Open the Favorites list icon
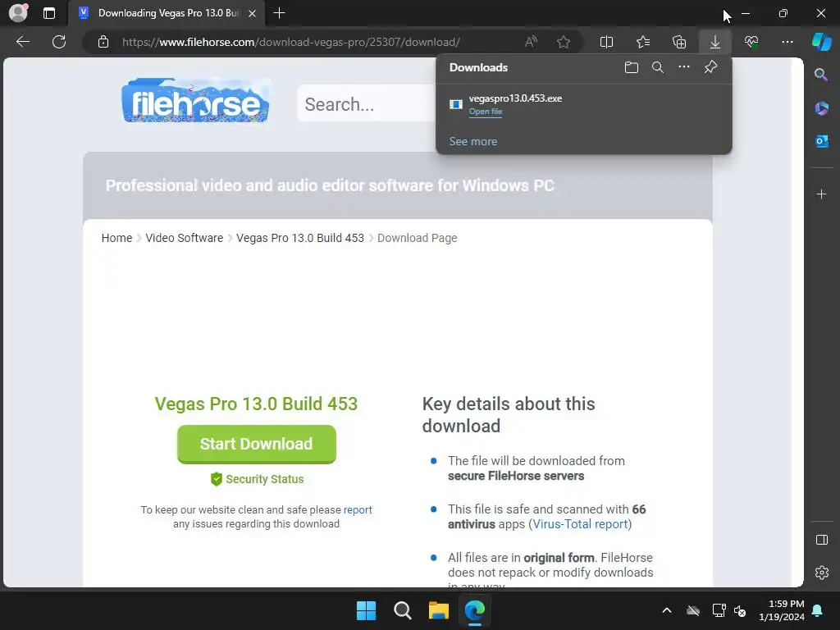The width and height of the screenshot is (840, 630). pyautogui.click(x=643, y=42)
